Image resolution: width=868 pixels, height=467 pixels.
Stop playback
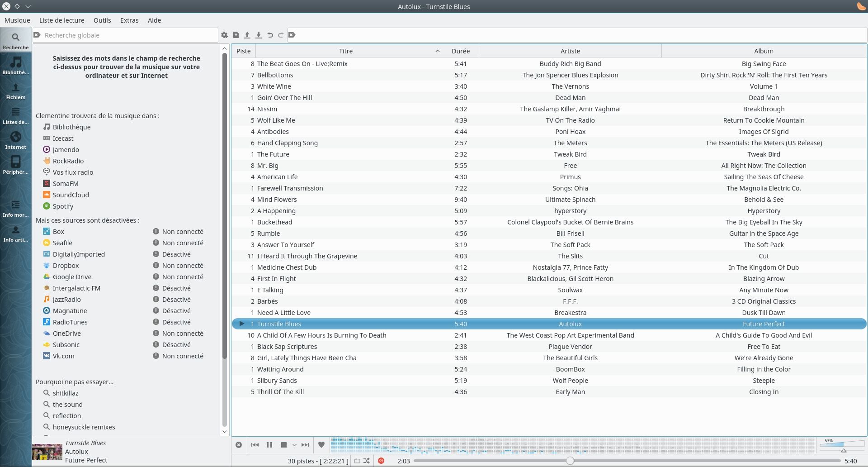pyautogui.click(x=284, y=445)
